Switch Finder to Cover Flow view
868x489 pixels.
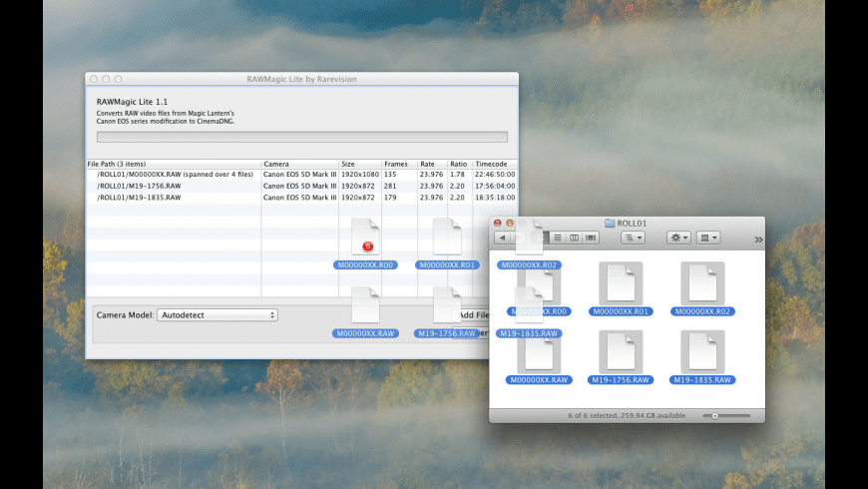(590, 238)
